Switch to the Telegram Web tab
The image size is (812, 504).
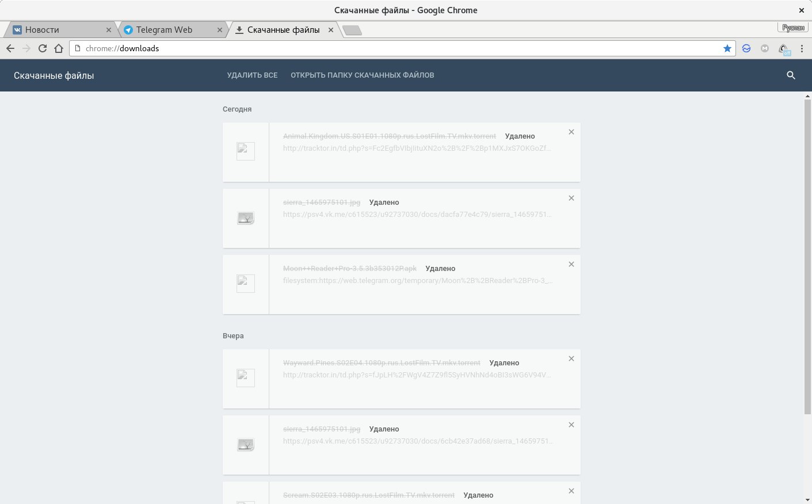[171, 30]
